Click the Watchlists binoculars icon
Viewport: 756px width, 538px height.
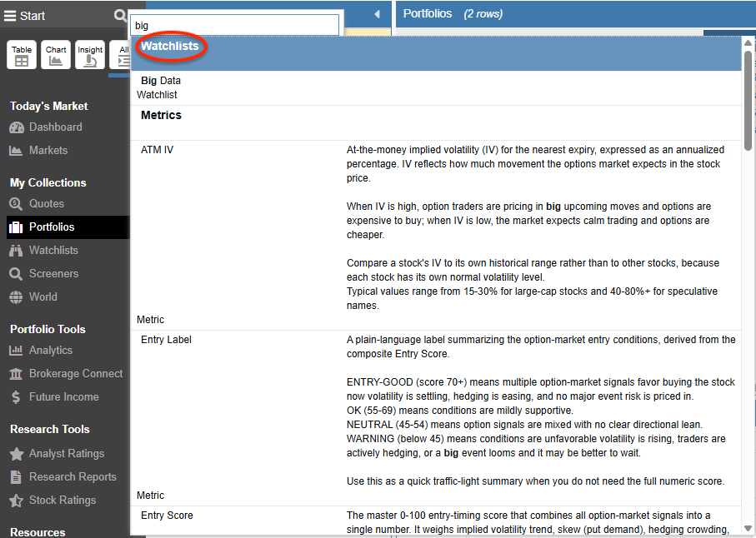[16, 251]
